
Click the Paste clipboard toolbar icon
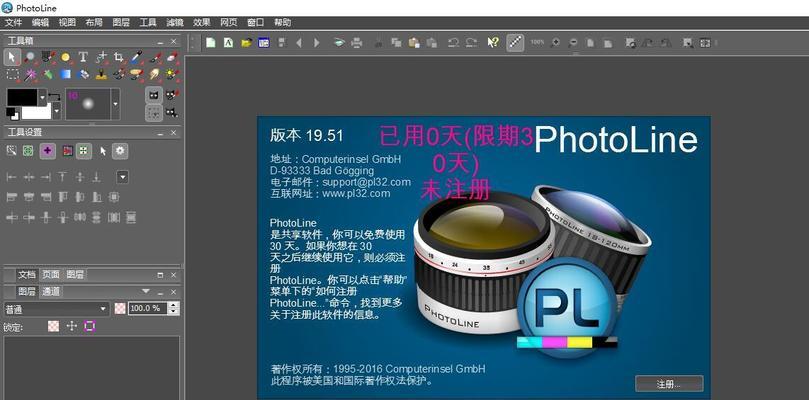pos(414,43)
